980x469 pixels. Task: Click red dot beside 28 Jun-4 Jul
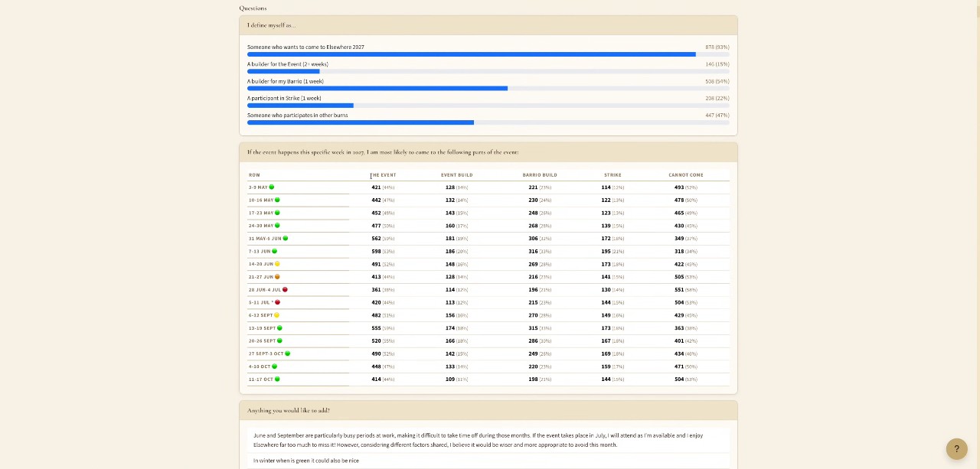click(285, 290)
